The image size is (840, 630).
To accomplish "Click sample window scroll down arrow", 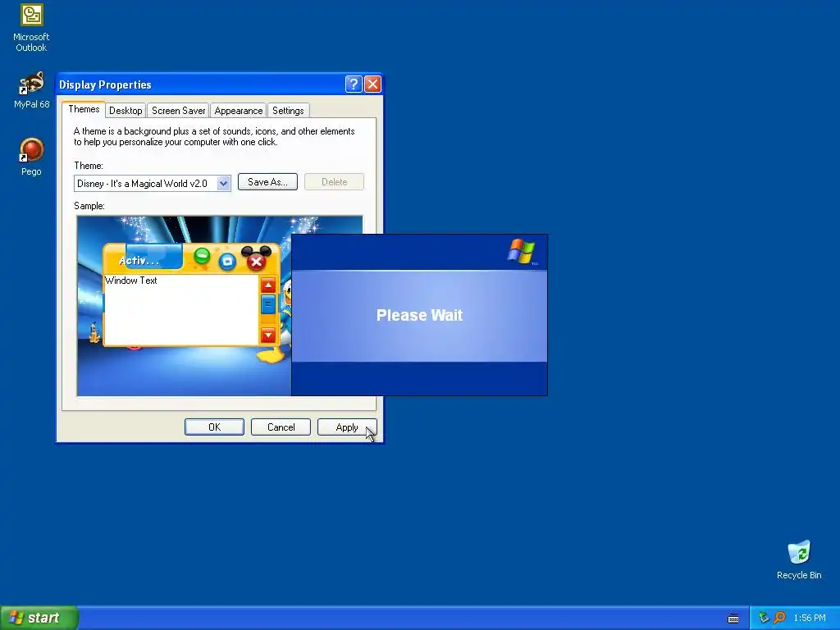I will [268, 336].
